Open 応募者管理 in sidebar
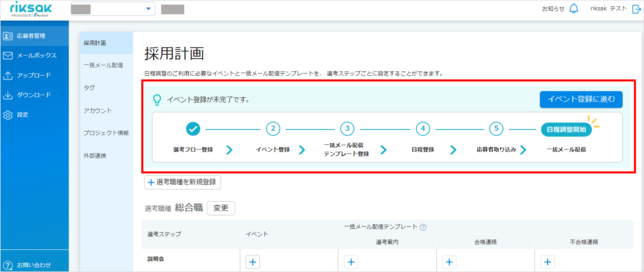 tap(34, 36)
